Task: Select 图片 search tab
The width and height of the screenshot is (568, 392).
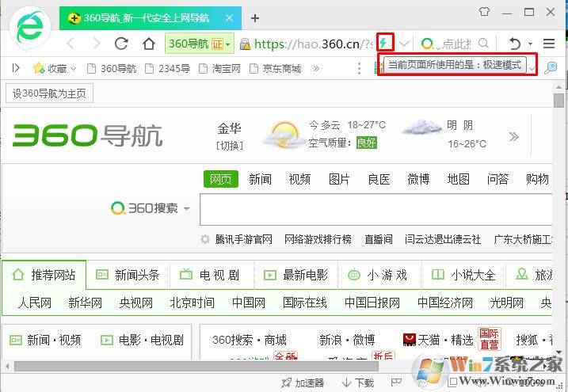Action: coord(339,179)
